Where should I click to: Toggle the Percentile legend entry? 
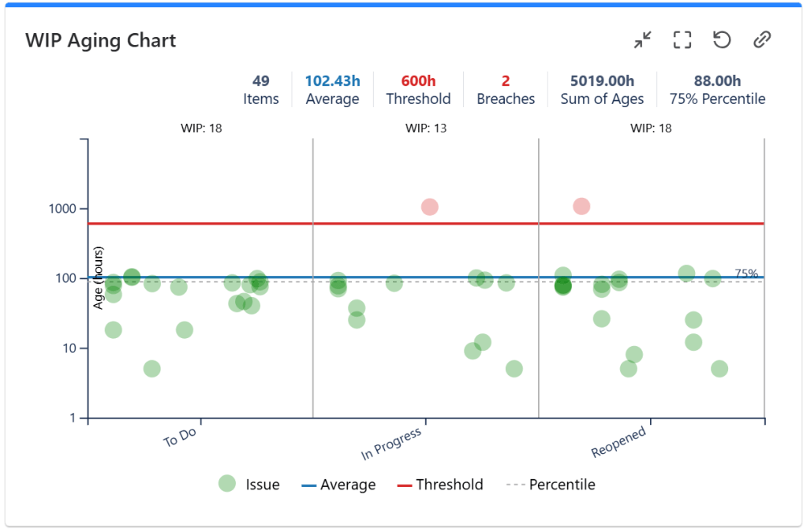(551, 485)
